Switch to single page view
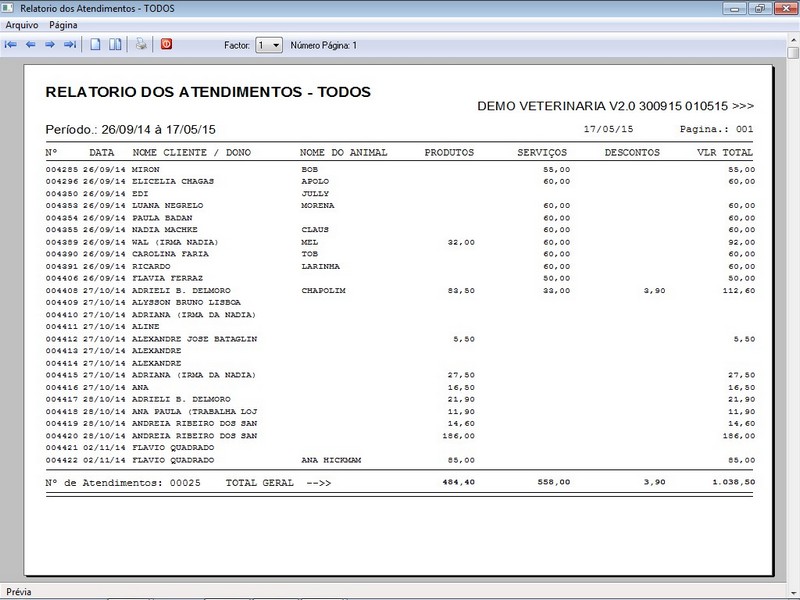The width and height of the screenshot is (800, 600). tap(97, 45)
